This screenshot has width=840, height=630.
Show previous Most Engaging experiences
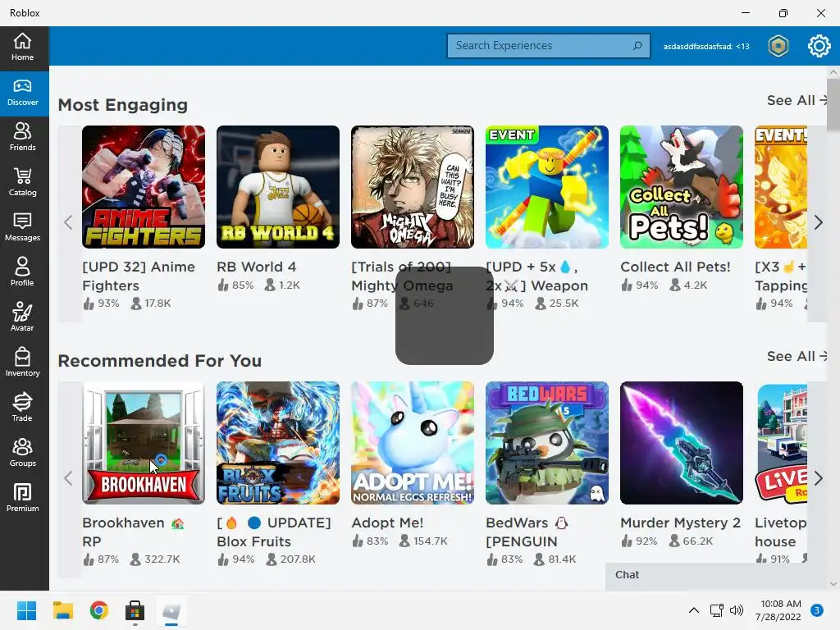pyautogui.click(x=68, y=223)
